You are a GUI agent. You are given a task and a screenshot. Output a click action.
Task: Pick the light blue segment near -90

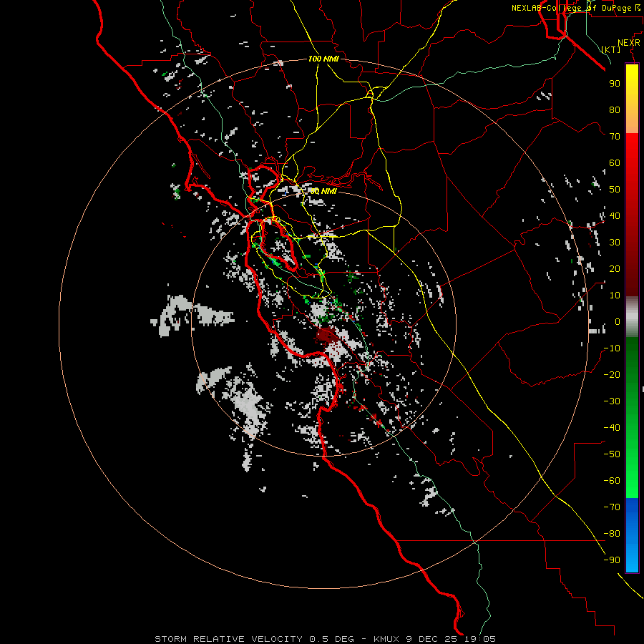(x=632, y=559)
